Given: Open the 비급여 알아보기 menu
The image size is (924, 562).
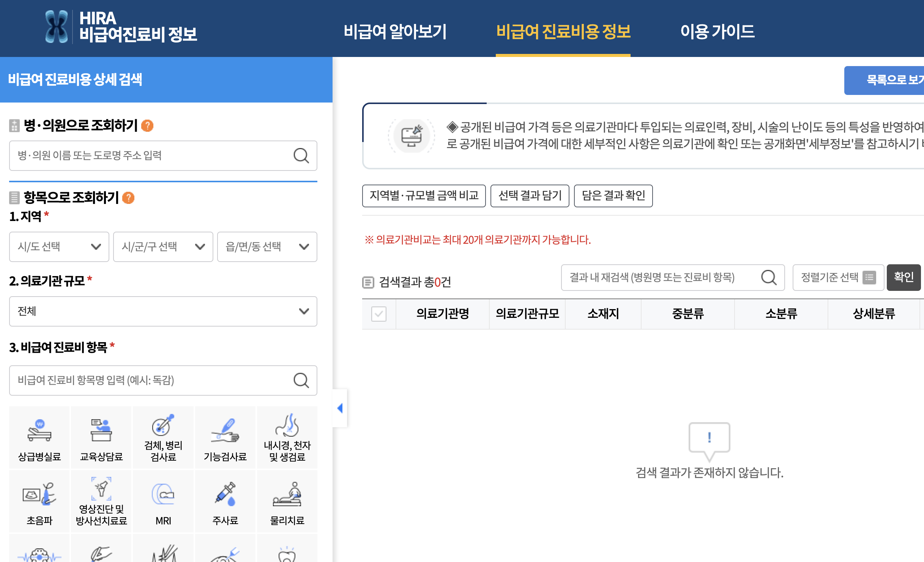Looking at the screenshot, I should coord(395,31).
